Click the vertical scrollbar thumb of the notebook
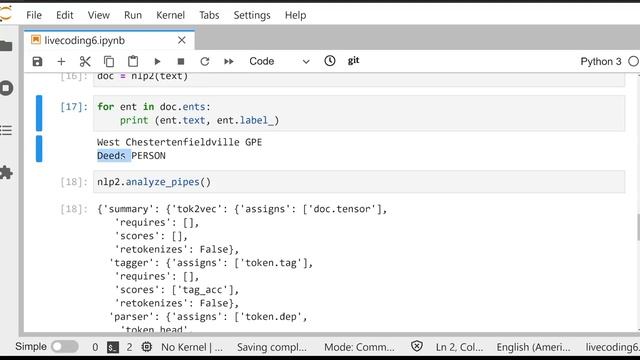This screenshot has width=640, height=360. coord(638,227)
